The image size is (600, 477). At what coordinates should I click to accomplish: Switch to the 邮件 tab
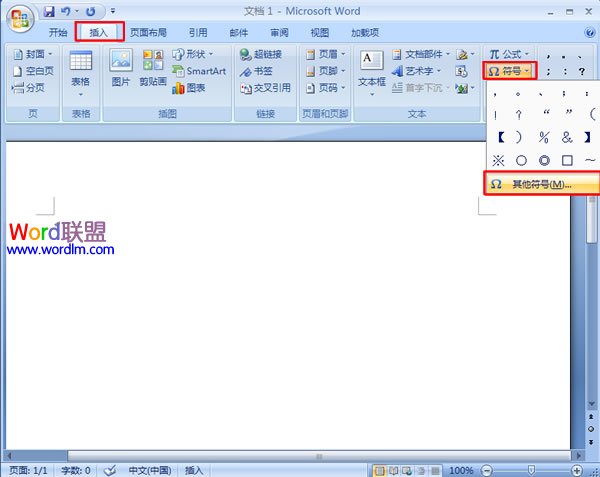click(x=239, y=33)
